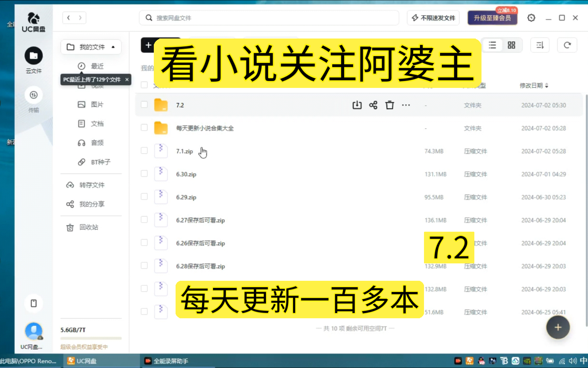This screenshot has height=368, width=588.
Task: Click 升级至臻会员 upgrade button
Action: 492,18
